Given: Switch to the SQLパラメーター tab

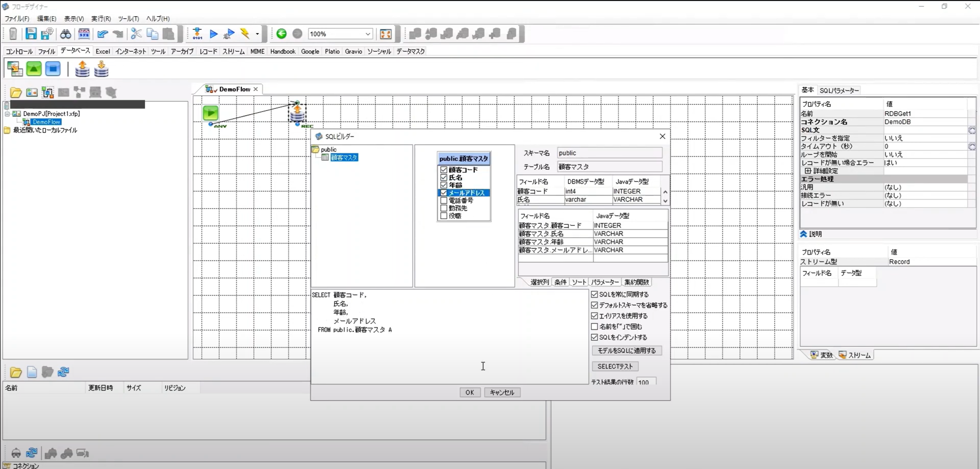Looking at the screenshot, I should point(839,90).
